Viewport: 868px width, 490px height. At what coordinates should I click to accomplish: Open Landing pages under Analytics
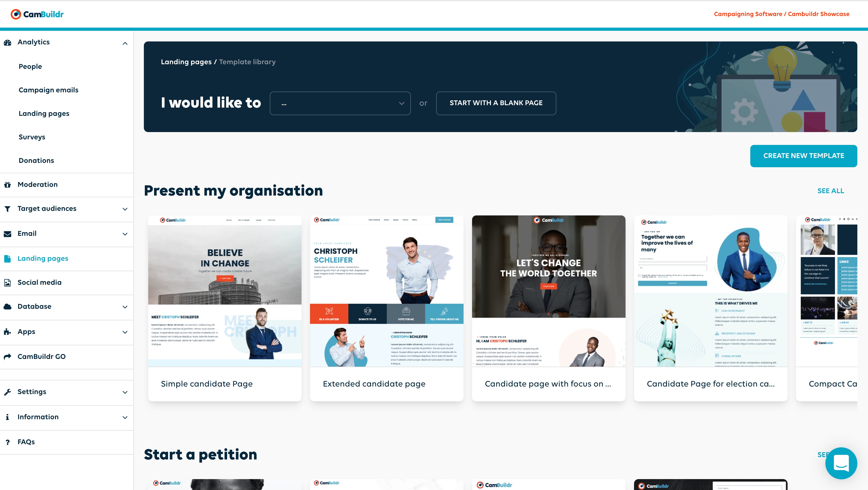coord(44,114)
